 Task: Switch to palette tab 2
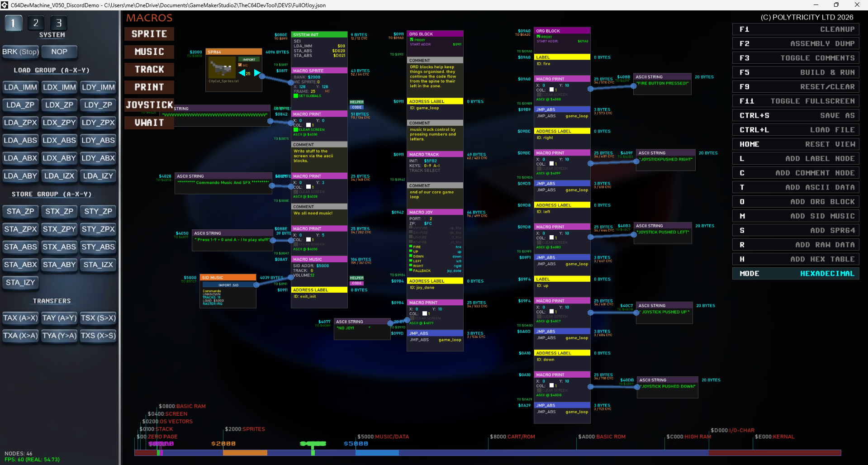(36, 23)
